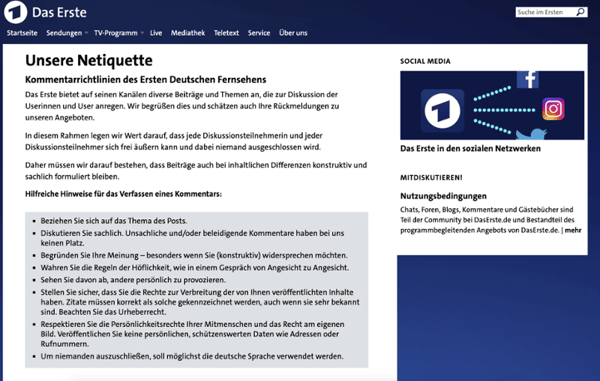Click bullet starting 'Wahren Sie die Regeln der Höflichkeit'
600x381 pixels.
[195, 267]
